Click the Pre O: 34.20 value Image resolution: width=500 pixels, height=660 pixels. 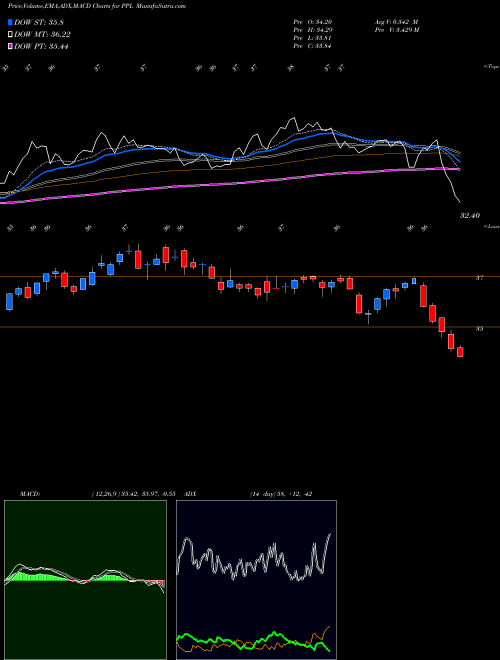click(x=312, y=22)
